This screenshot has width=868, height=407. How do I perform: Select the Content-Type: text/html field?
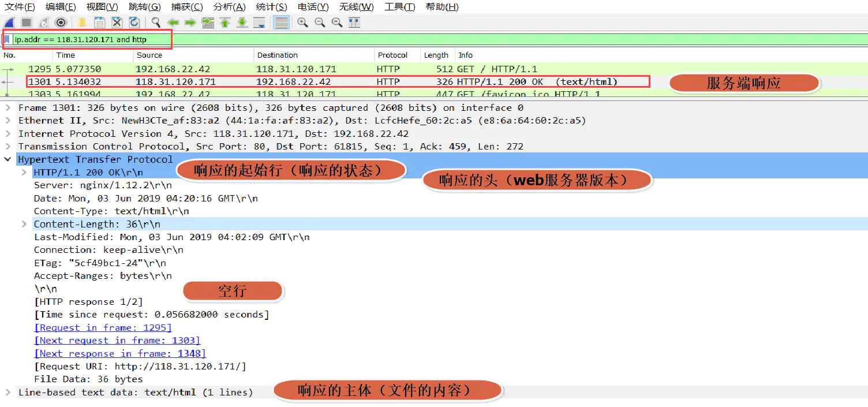pyautogui.click(x=111, y=211)
